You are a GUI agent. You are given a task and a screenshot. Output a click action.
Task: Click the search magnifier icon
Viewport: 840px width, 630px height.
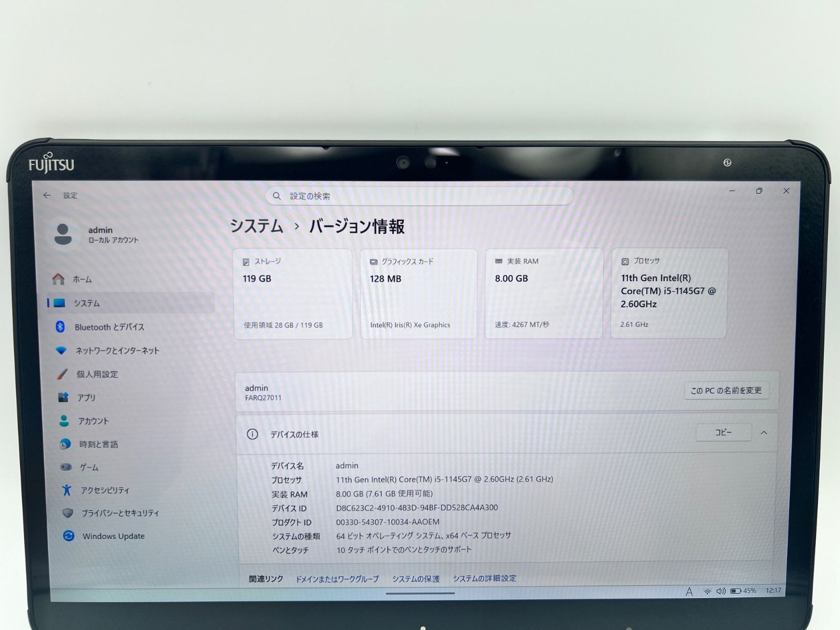pyautogui.click(x=277, y=196)
